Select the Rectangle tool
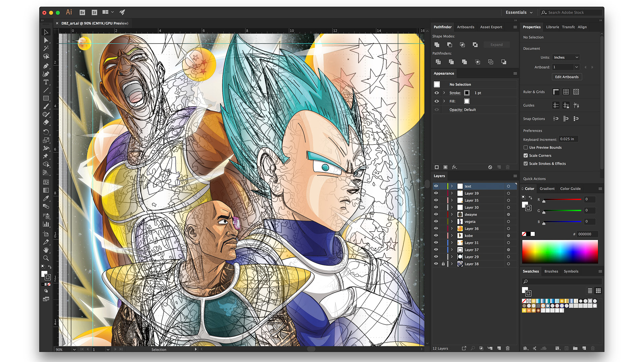 46,98
